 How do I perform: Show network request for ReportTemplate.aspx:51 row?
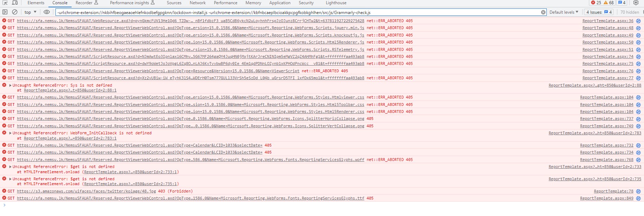coord(638,49)
